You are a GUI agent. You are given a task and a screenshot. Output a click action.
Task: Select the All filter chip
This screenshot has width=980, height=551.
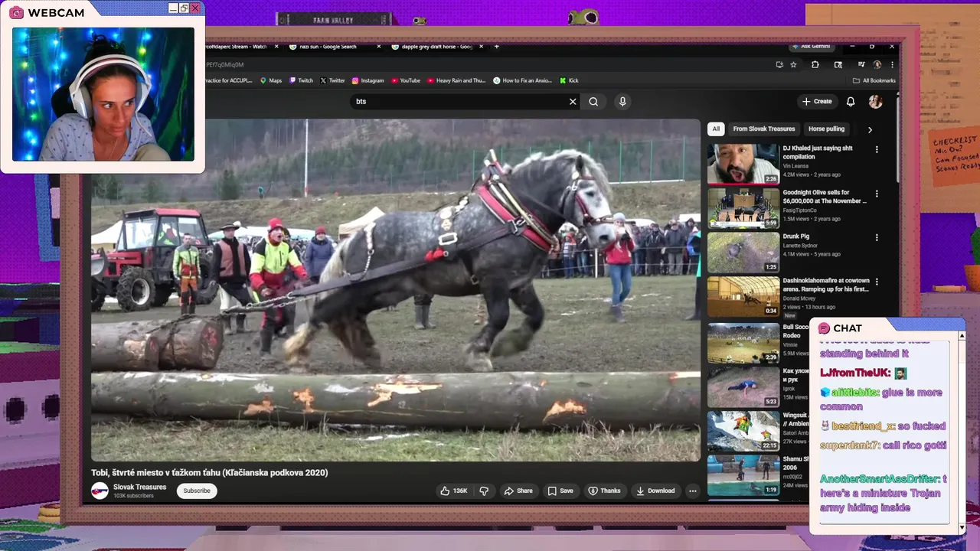coord(716,129)
